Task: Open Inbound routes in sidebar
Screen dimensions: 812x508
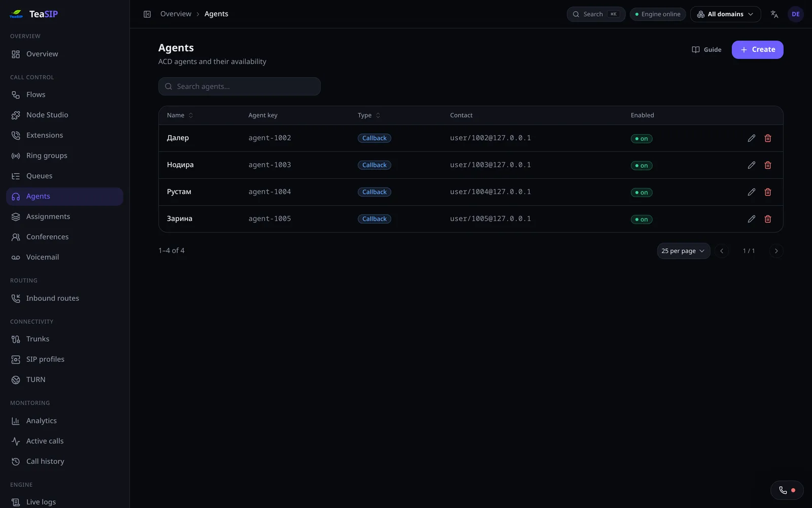Action: tap(64, 299)
